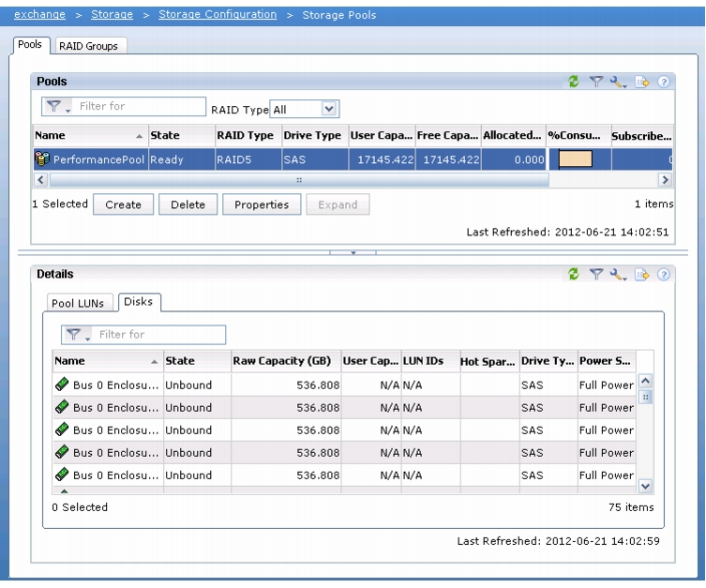
Task: Click the Expand button
Action: click(338, 204)
